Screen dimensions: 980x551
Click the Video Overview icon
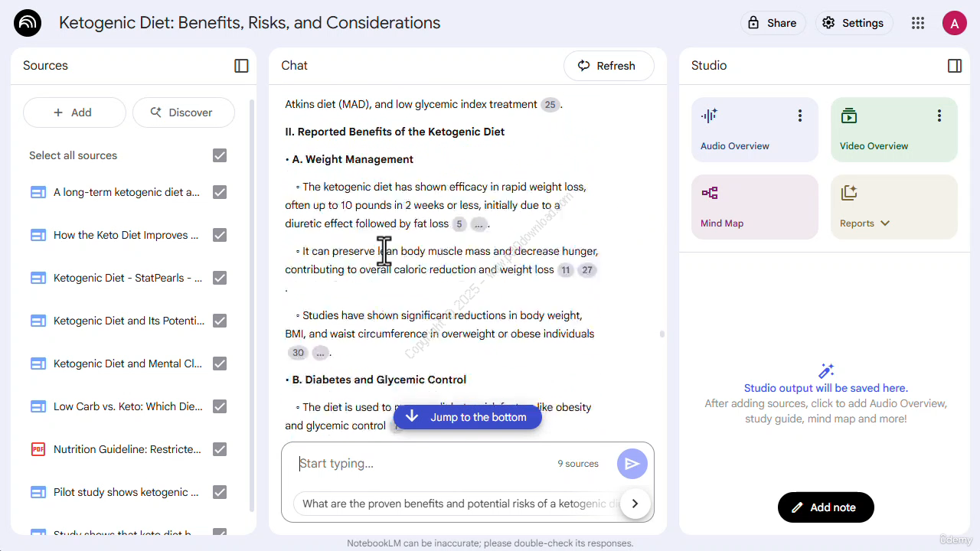point(848,116)
